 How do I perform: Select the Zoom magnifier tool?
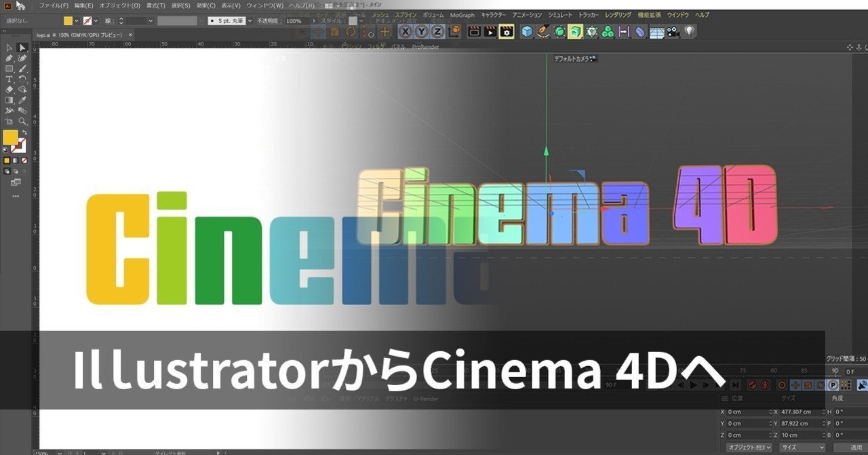pyautogui.click(x=22, y=121)
